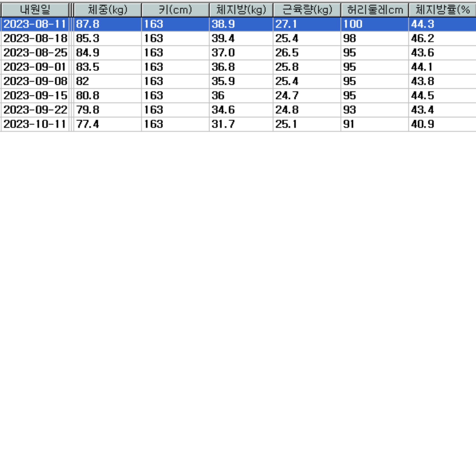Sort by the 내원일 column header
This screenshot has height=476, width=476.
pos(35,10)
